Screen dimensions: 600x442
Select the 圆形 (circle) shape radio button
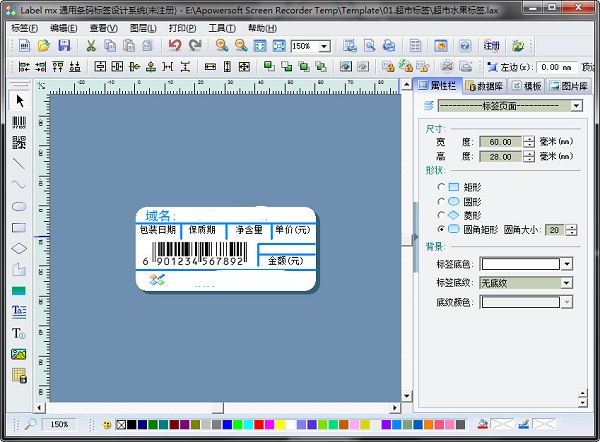[442, 201]
